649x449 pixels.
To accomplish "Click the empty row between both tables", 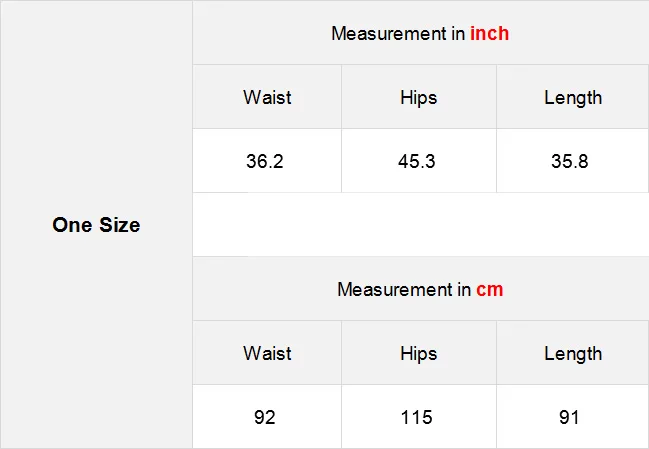I will (421, 224).
